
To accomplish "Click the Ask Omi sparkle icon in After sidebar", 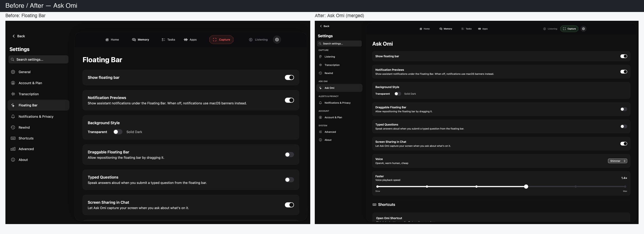I will pyautogui.click(x=320, y=88).
